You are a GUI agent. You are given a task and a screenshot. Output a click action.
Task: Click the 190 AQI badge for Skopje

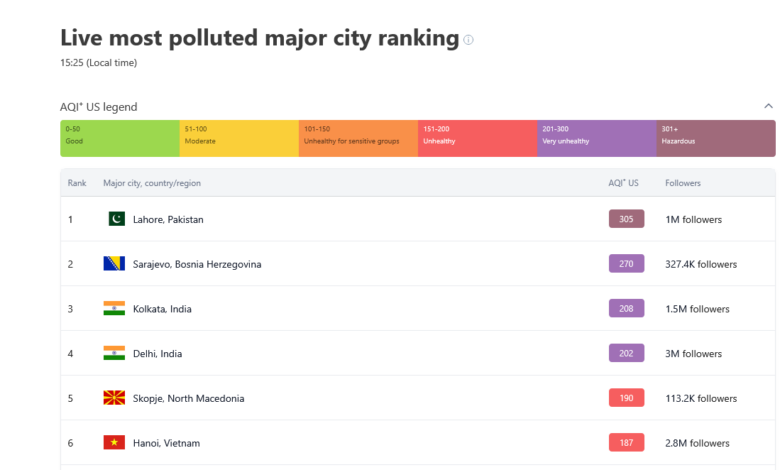(x=626, y=398)
